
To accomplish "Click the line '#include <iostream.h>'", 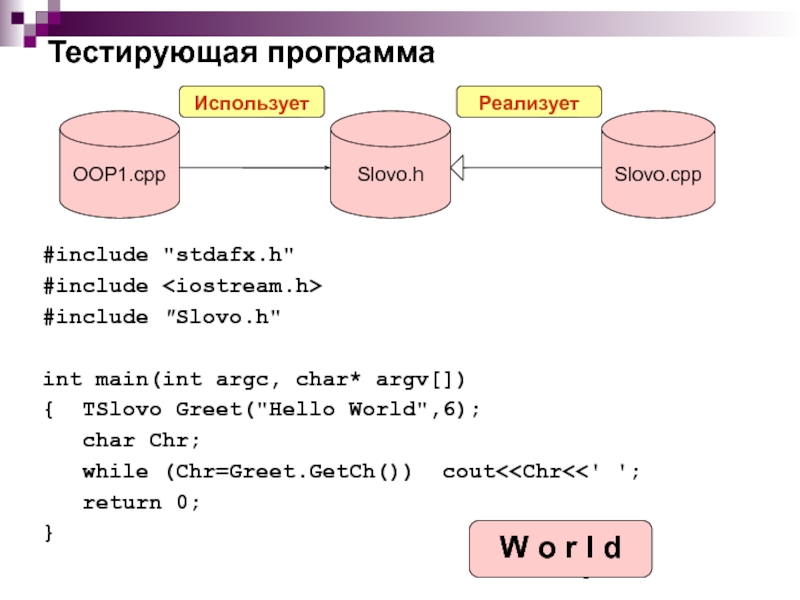I will click(183, 286).
